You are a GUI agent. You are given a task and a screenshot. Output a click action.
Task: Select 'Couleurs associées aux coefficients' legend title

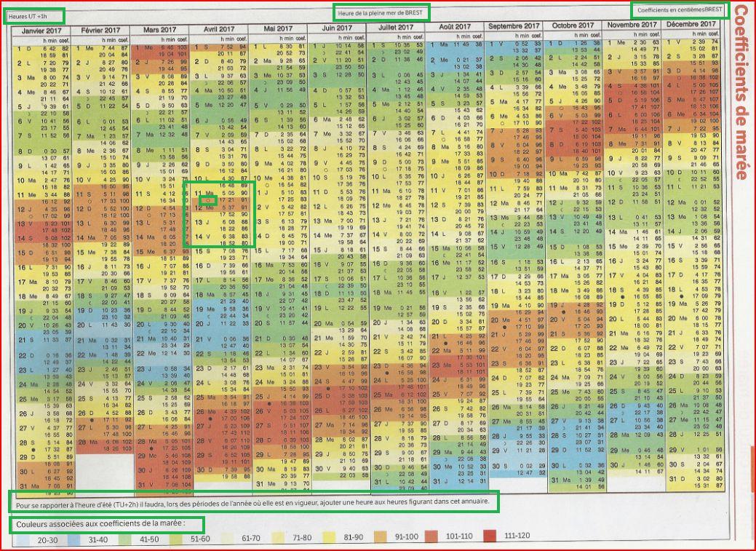[x=106, y=523]
